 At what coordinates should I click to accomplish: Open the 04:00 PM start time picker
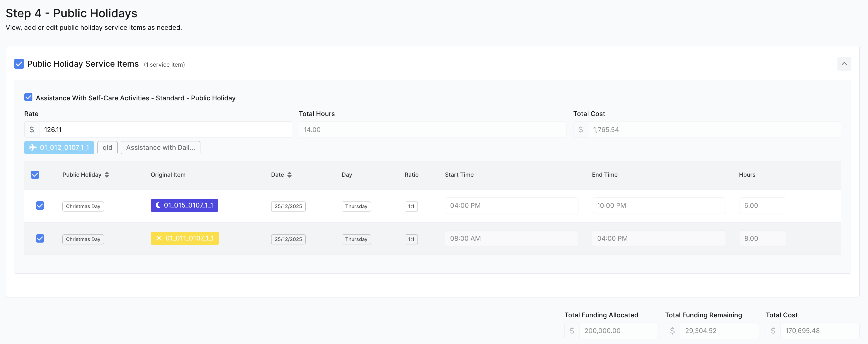point(512,205)
